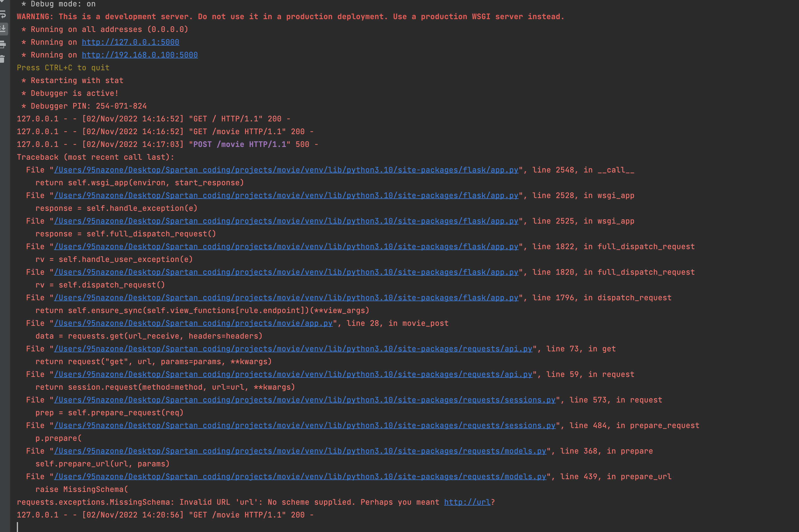Screen dimensions: 799x532
Task: Click 'Traceback (most recent call last):' line
Action: coord(96,157)
